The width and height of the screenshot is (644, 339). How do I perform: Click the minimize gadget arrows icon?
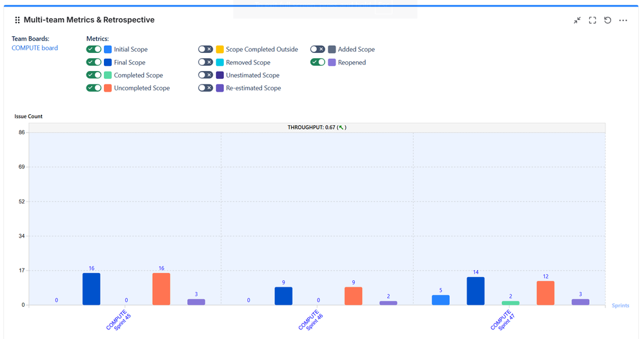click(577, 20)
